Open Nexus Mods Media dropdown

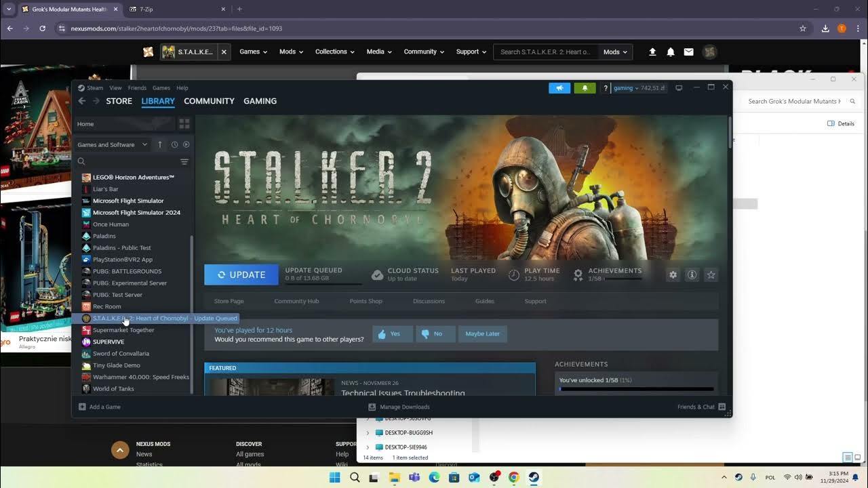(x=380, y=52)
